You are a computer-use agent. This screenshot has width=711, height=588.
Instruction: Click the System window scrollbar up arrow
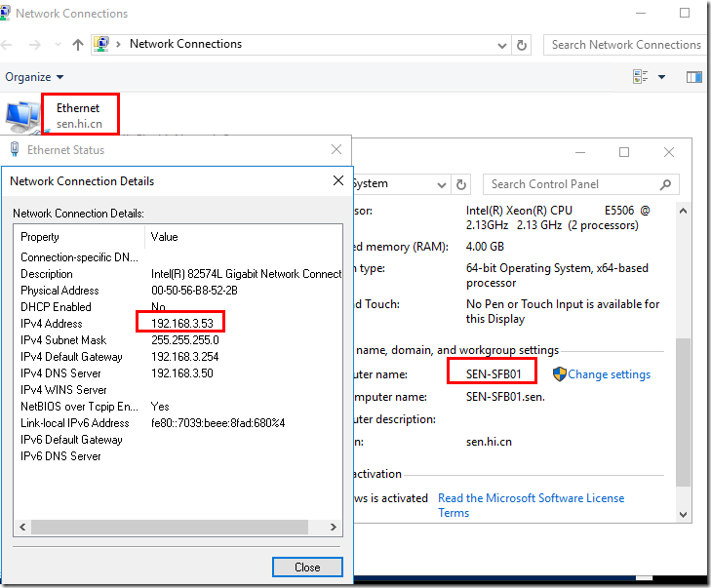684,211
